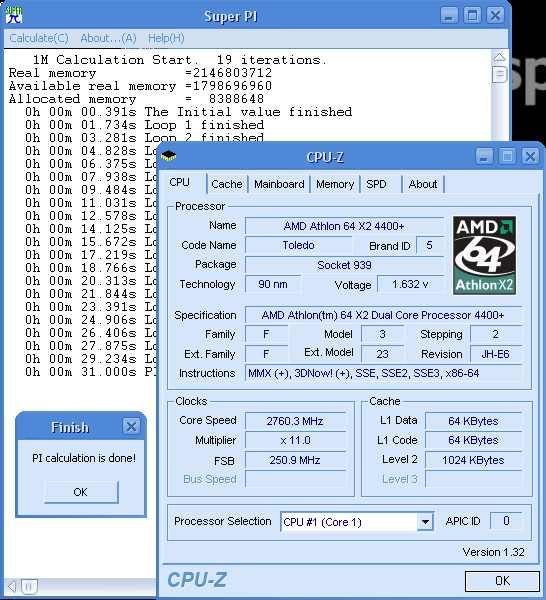546x600 pixels.
Task: Close the CPU-Z window
Action: tap(530, 157)
